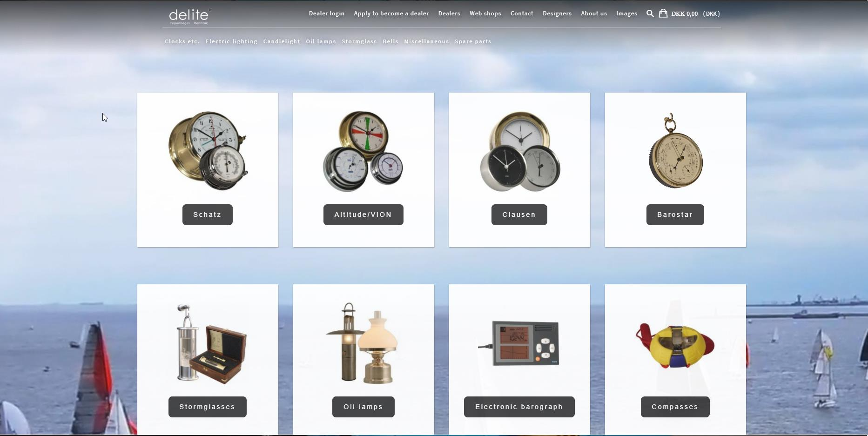Image resolution: width=868 pixels, height=436 pixels.
Task: Open the Designers page
Action: [557, 13]
